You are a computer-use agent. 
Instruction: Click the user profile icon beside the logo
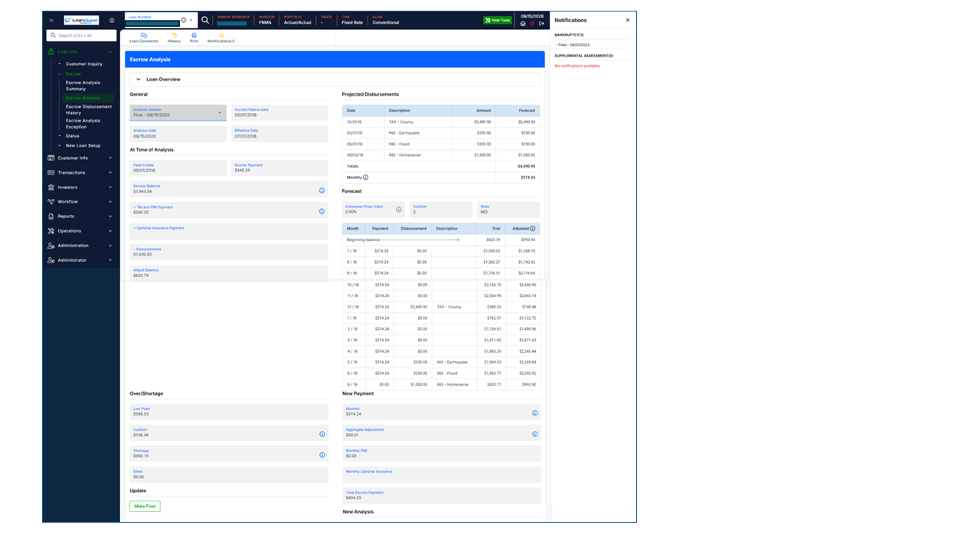pyautogui.click(x=112, y=21)
